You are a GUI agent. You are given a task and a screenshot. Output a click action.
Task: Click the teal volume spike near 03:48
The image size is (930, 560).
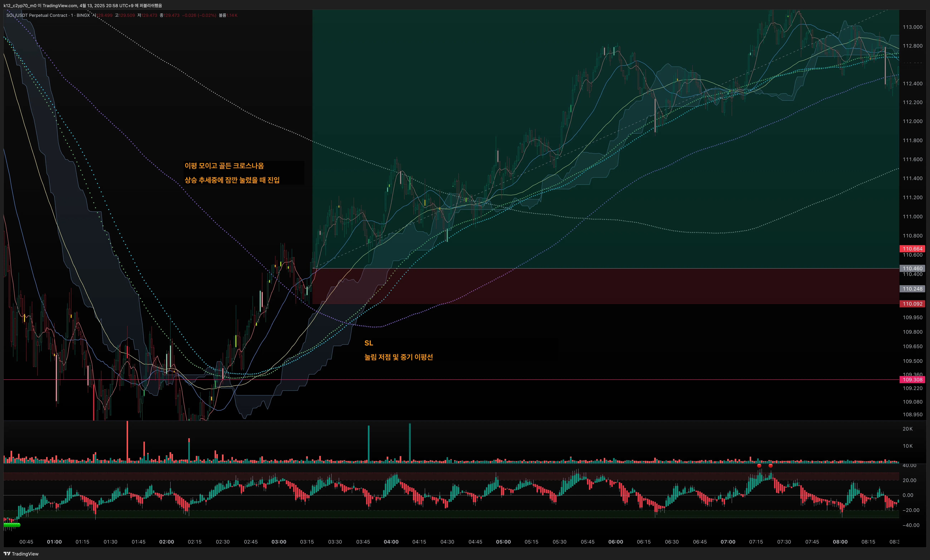tap(369, 444)
